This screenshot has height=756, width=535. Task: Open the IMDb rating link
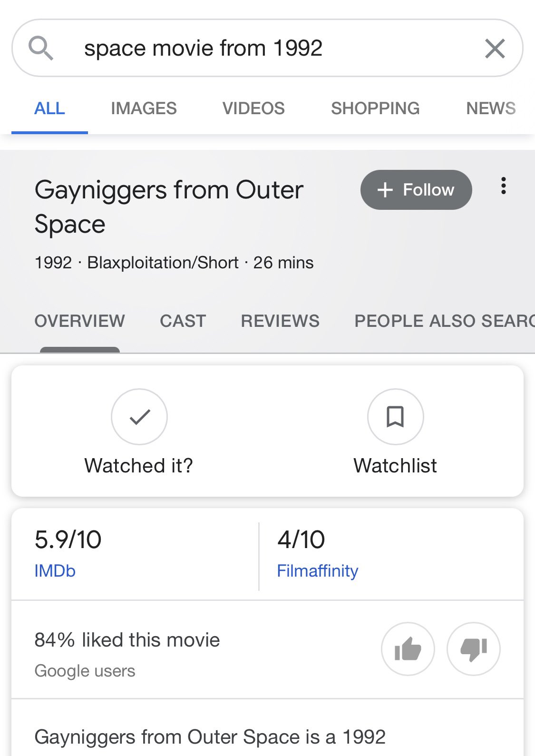pyautogui.click(x=55, y=571)
